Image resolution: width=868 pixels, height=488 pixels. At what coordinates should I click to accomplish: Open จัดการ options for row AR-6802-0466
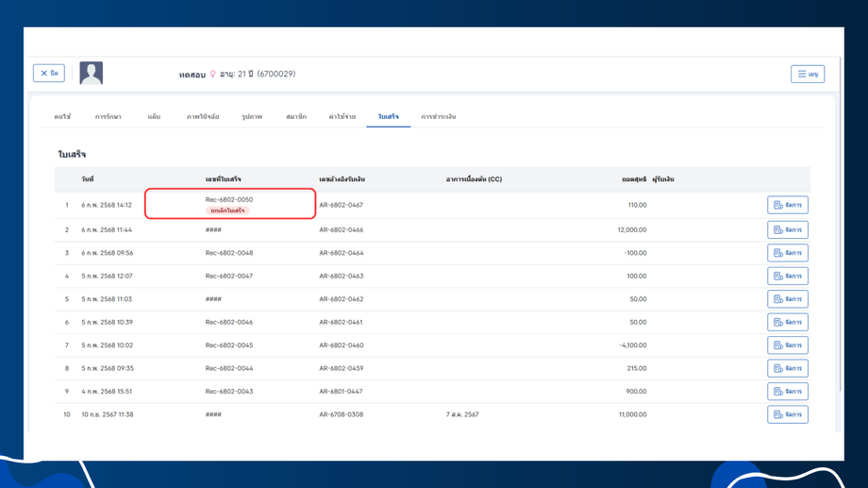tap(788, 230)
